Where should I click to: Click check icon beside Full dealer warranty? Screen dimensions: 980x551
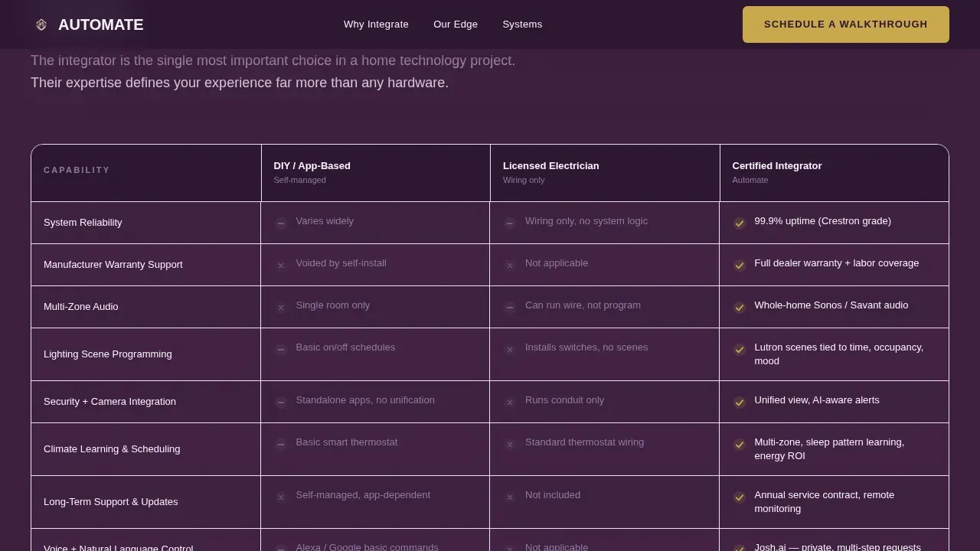pyautogui.click(x=740, y=266)
